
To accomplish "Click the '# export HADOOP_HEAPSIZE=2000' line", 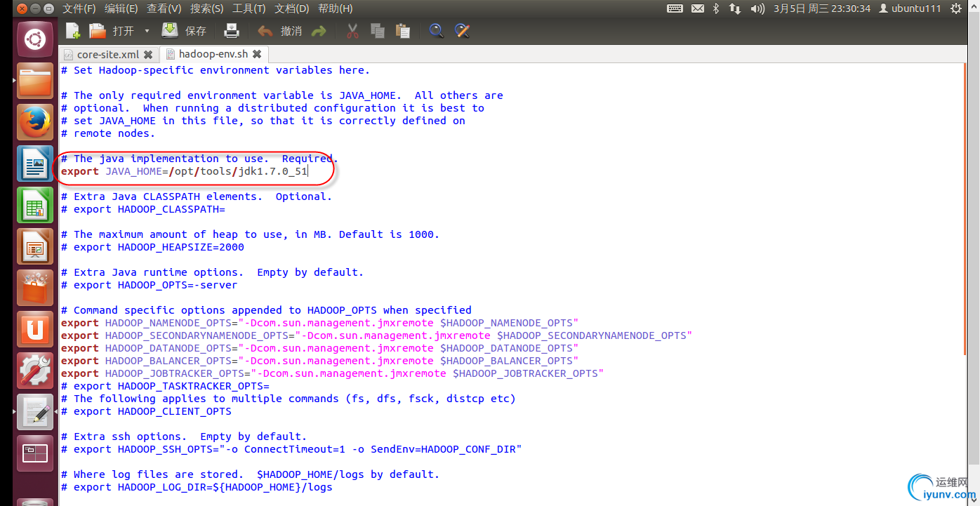I will click(x=153, y=247).
